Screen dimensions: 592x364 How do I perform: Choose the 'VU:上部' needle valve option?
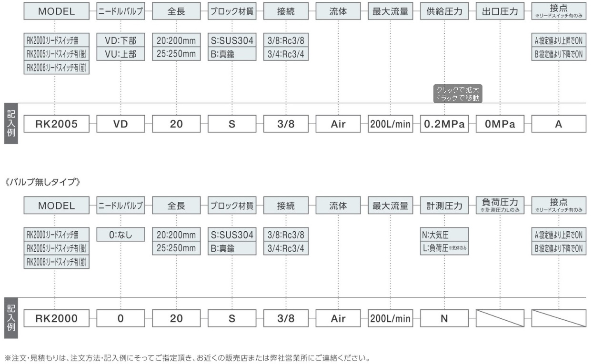120,54
